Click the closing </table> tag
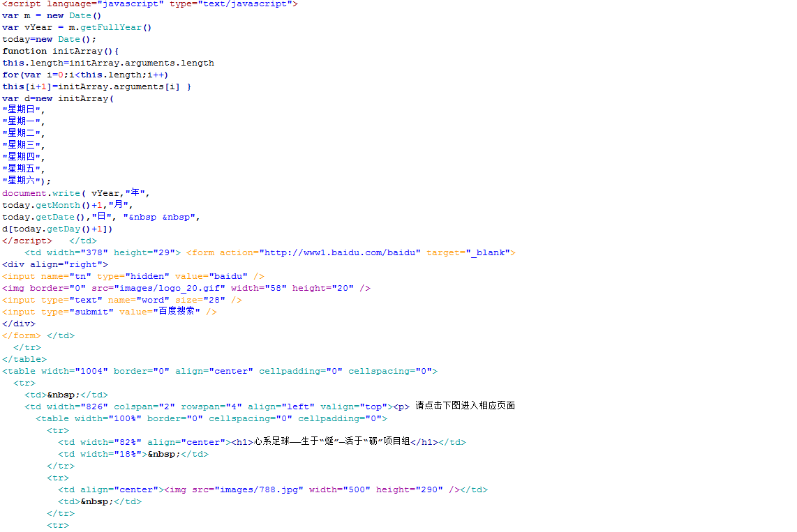 [x=24, y=359]
